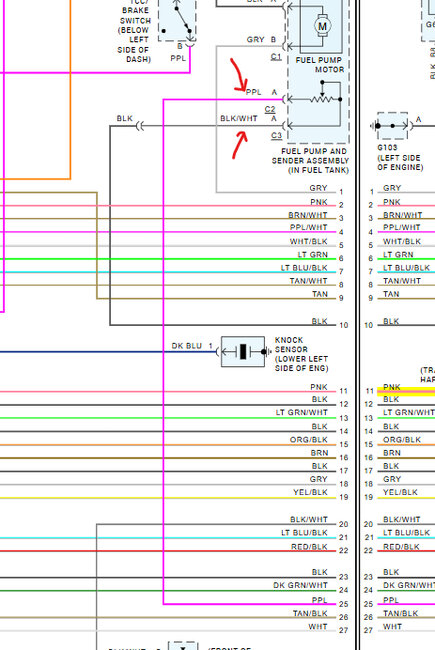Screen dimensions: 435x650
Task: Click the BLK/WHT label near connector C3
Action: click(x=239, y=119)
